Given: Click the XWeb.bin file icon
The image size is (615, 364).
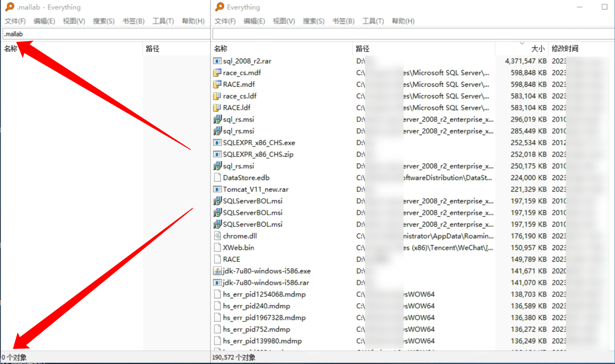Looking at the screenshot, I should pos(217,247).
